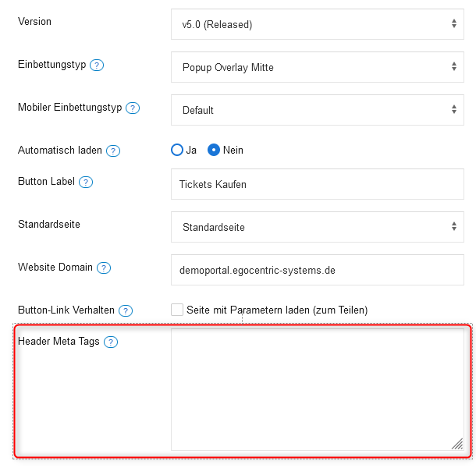This screenshot has width=476, height=468.
Task: Select the Ja radio button
Action: pos(177,150)
